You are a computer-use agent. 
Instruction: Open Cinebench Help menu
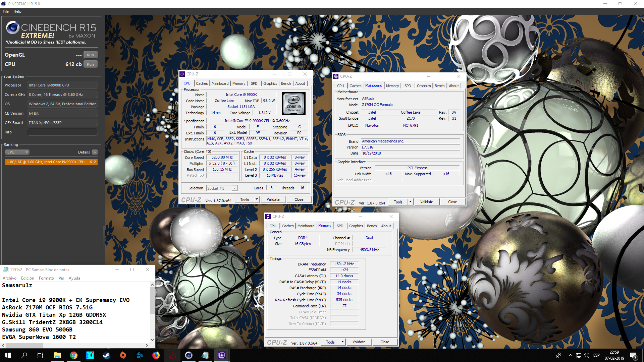coord(17,11)
